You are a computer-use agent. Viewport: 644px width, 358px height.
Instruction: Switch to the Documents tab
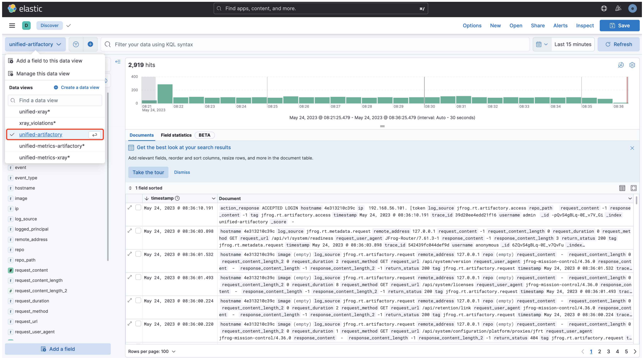pos(141,135)
